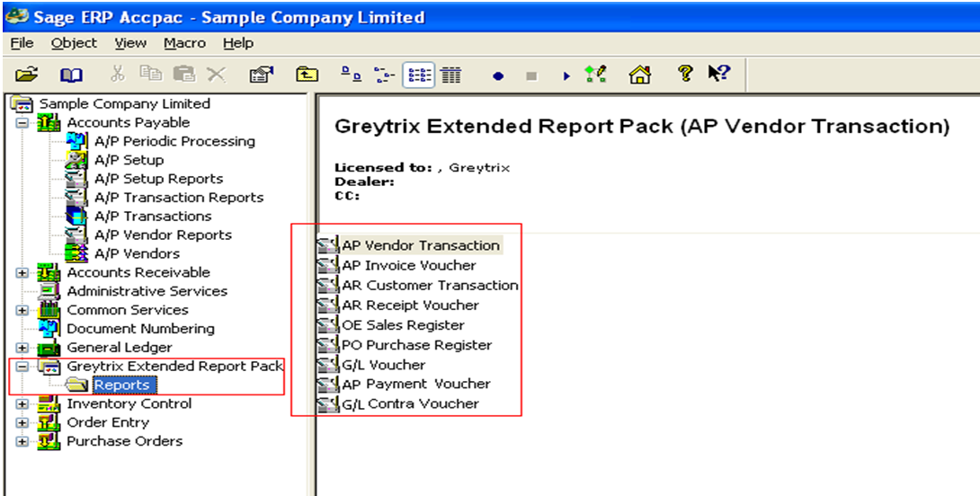The image size is (980, 496).
Task: Click the Open Company folder toolbar icon
Action: click(x=26, y=75)
